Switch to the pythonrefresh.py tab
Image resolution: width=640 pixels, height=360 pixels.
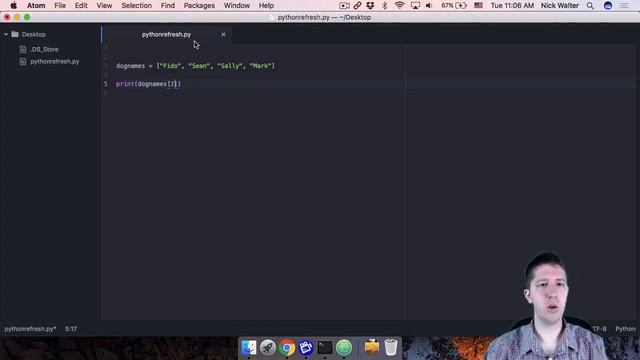(x=166, y=35)
